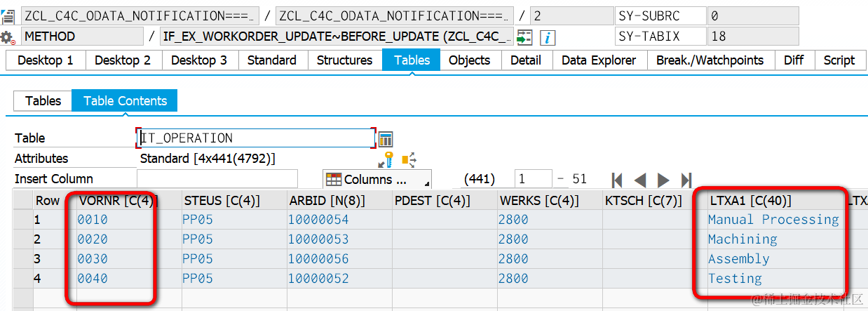Click VORNR value 0040
The image size is (868, 311).
[93, 279]
